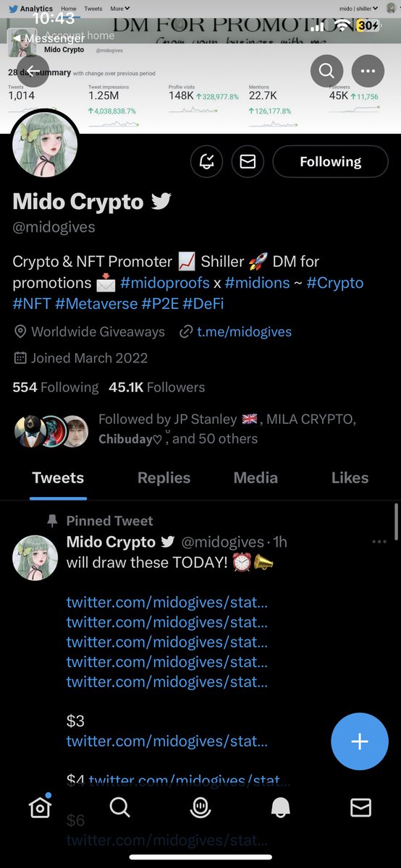This screenshot has width=401, height=868.
Task: Open Notifications bell in bottom bar
Action: coord(280,808)
